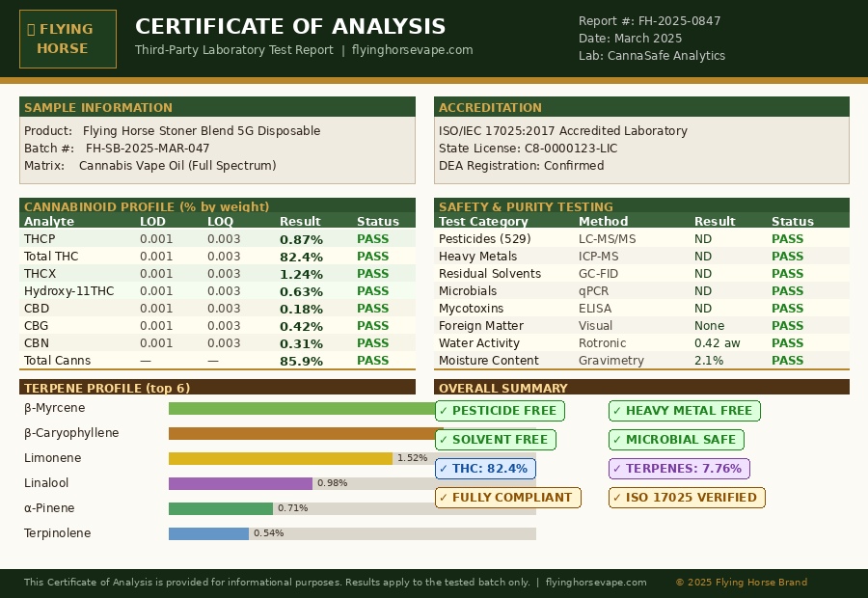Open flyinghorsevape.com link in header
This screenshot has width=868, height=598.
[412, 50]
